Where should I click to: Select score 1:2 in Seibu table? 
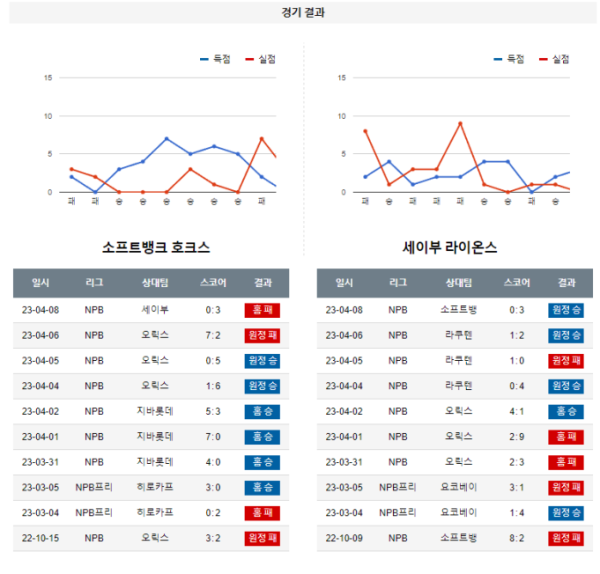(517, 336)
